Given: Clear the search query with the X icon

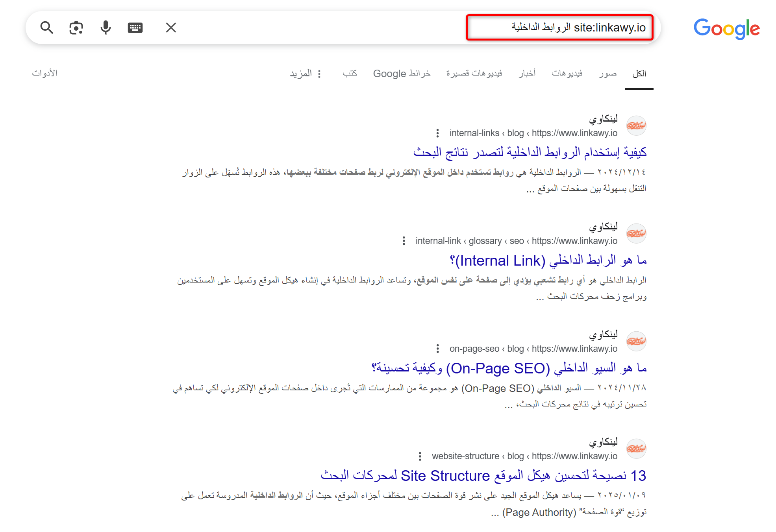Looking at the screenshot, I should tap(170, 28).
